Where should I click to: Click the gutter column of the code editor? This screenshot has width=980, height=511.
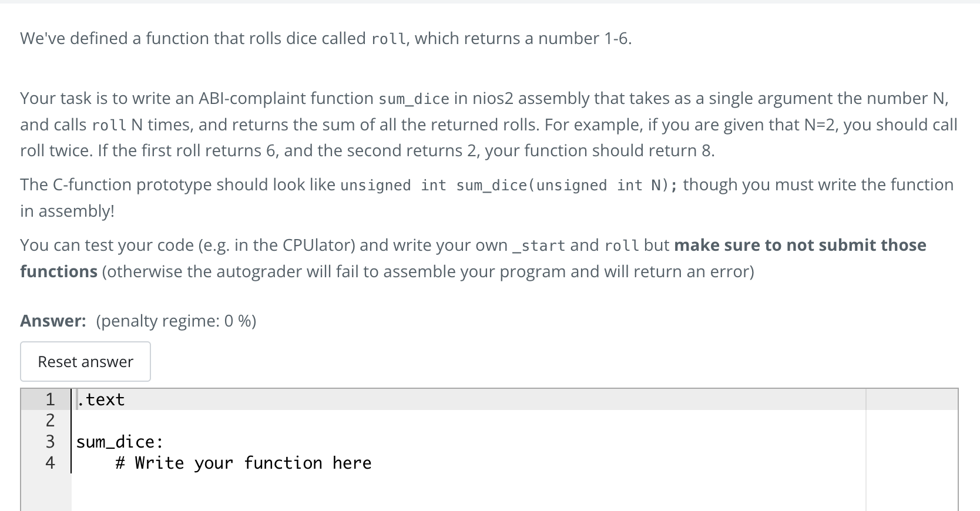point(49,435)
